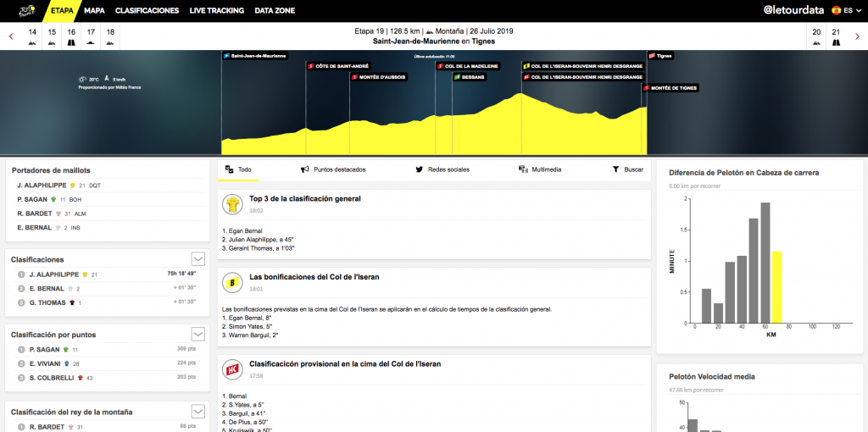Expand the Clasificación del rey de la montaña dropdown
This screenshot has height=432, width=868.
(198, 412)
